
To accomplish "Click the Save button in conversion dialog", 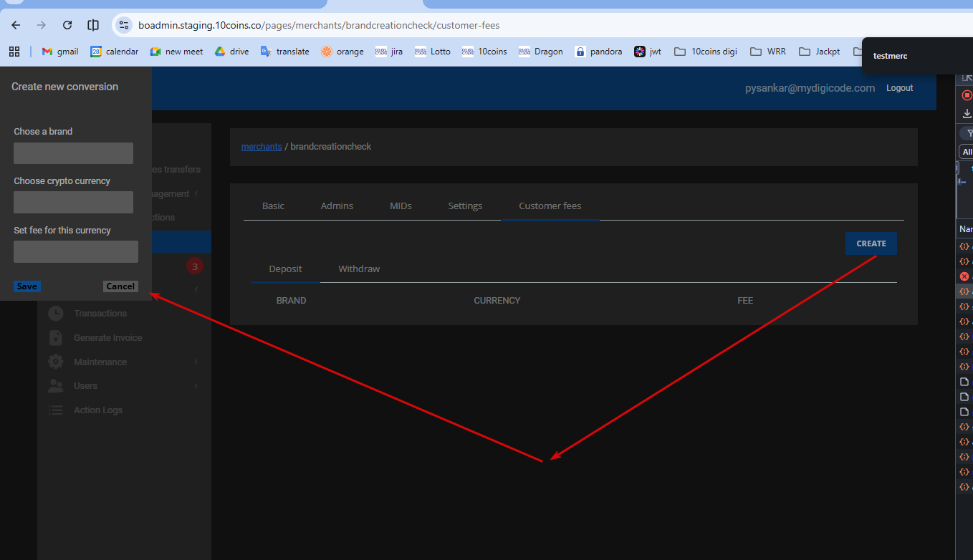I will tap(27, 286).
